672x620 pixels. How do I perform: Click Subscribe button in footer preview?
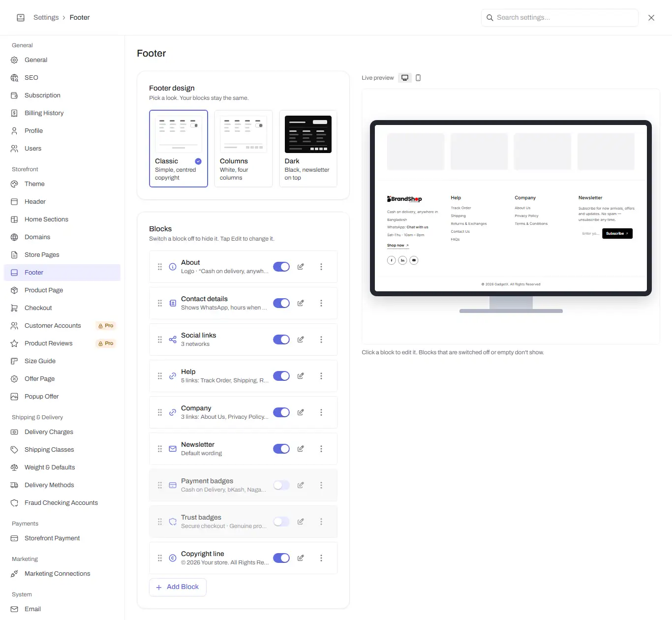[617, 234]
